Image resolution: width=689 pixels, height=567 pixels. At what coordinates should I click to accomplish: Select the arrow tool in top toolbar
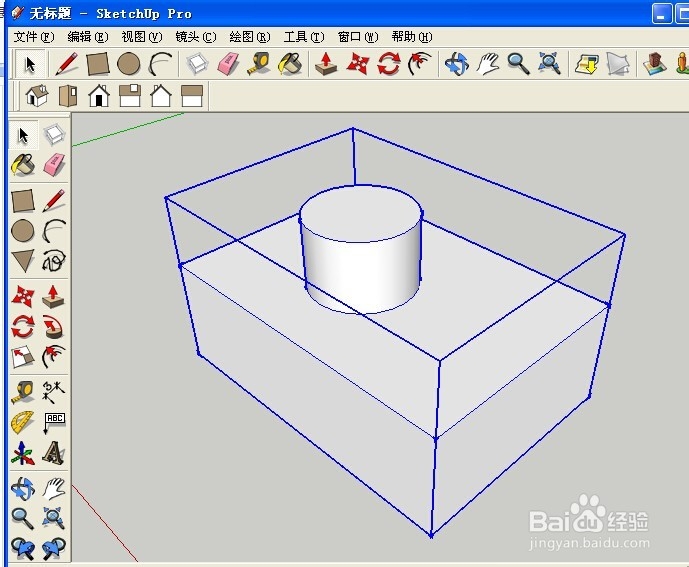tap(30, 64)
